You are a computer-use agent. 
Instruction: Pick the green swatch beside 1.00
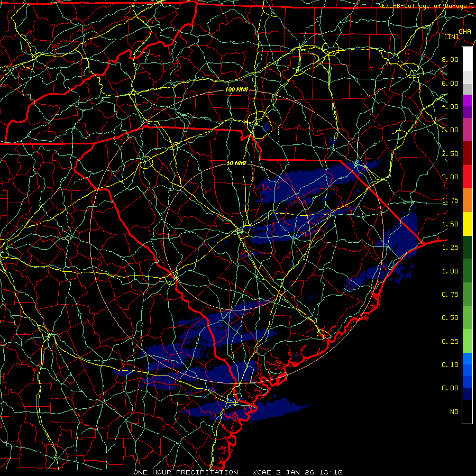click(x=467, y=271)
